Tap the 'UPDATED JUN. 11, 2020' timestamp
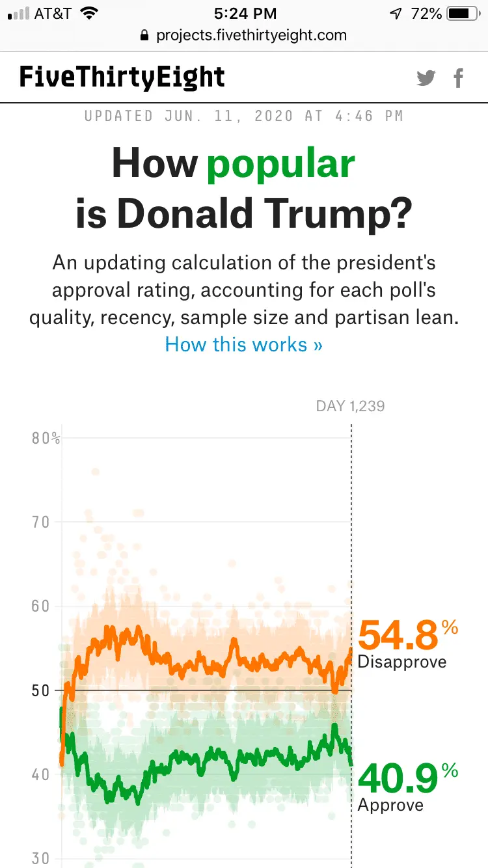The height and width of the screenshot is (868, 488). (x=243, y=116)
